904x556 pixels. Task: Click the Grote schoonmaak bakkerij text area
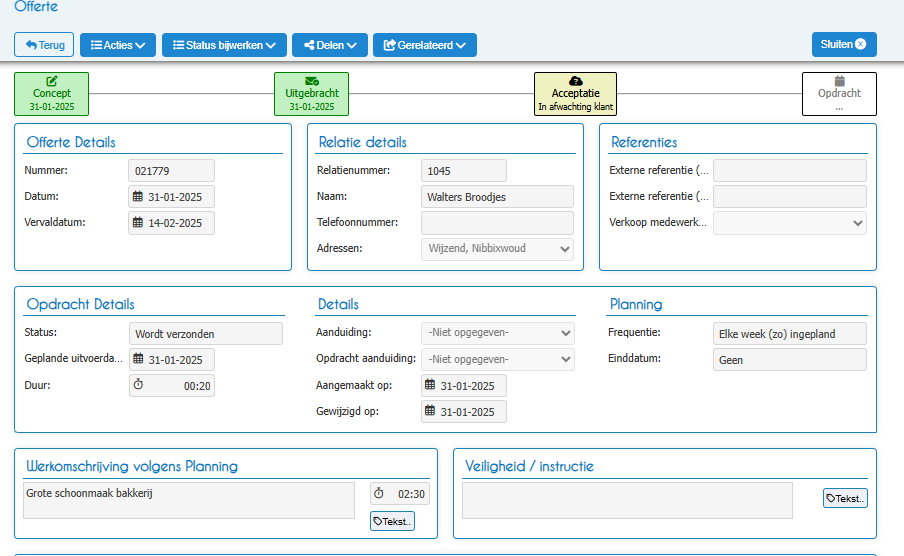point(189,500)
